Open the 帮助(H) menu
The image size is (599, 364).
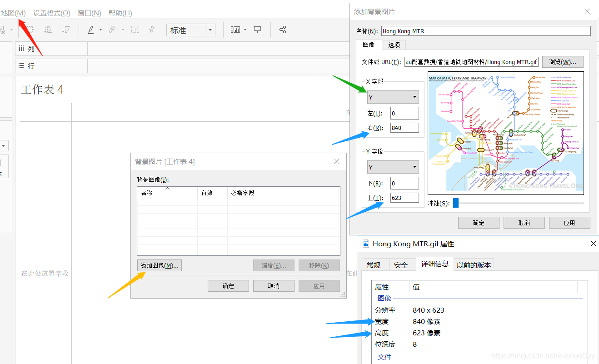pyautogui.click(x=120, y=13)
